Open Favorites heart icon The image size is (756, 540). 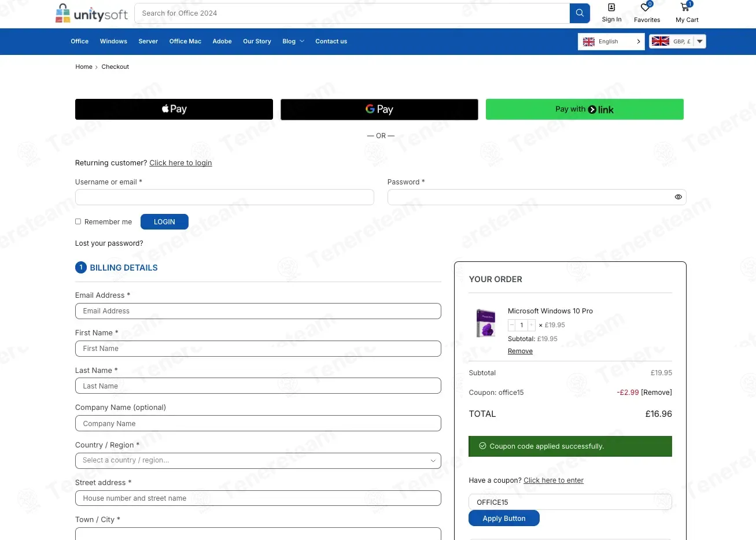pos(646,8)
